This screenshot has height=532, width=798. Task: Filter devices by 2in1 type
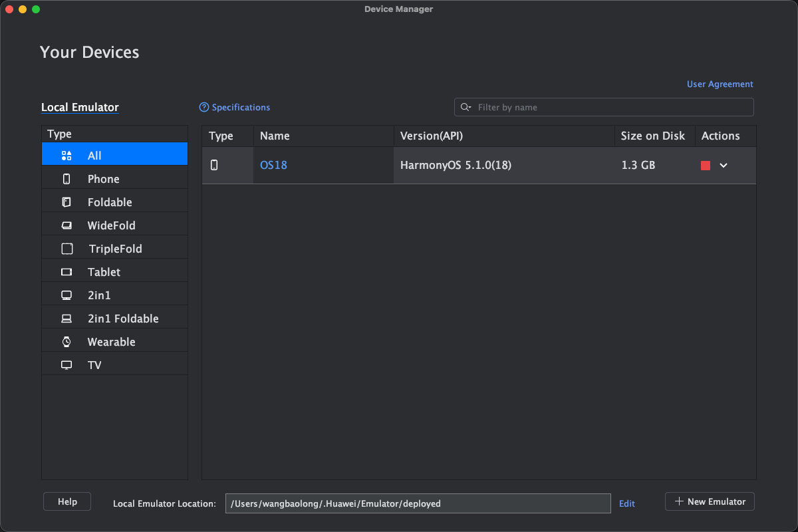click(114, 295)
